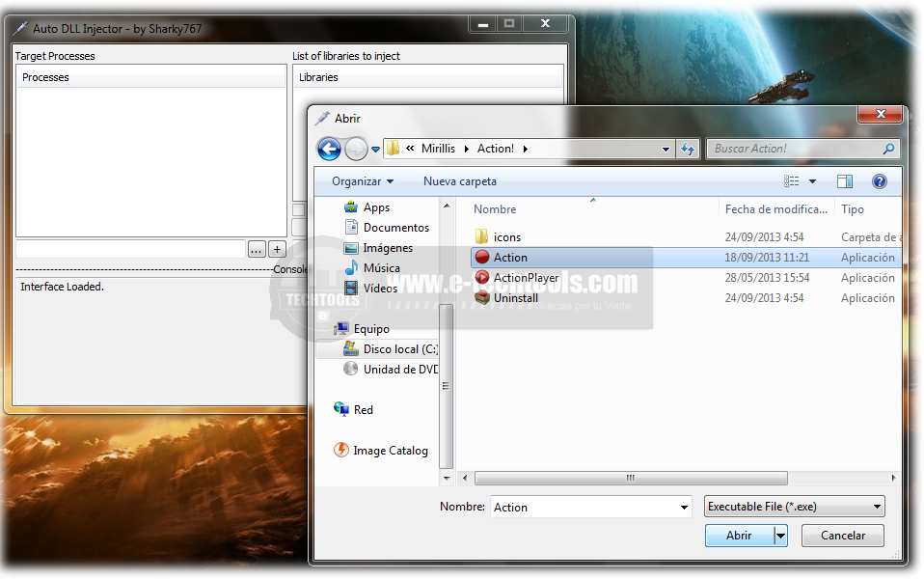Click the Cancelar button
Screen dimensions: 924x579
point(843,536)
